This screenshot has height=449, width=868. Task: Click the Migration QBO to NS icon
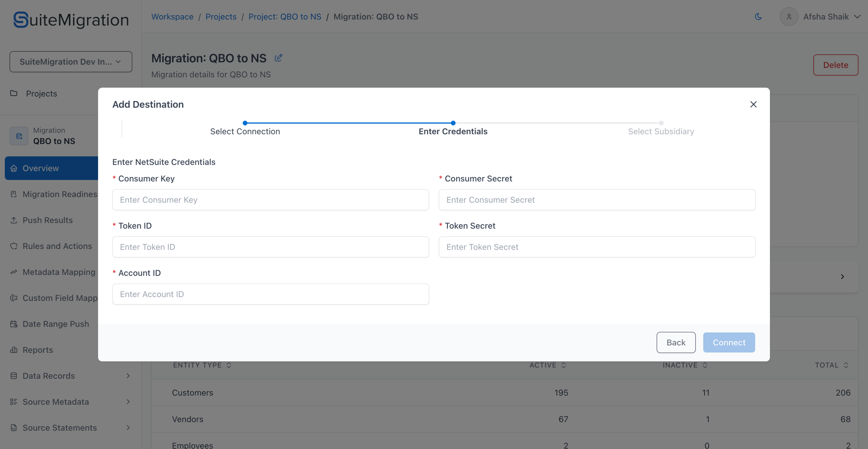coord(19,136)
